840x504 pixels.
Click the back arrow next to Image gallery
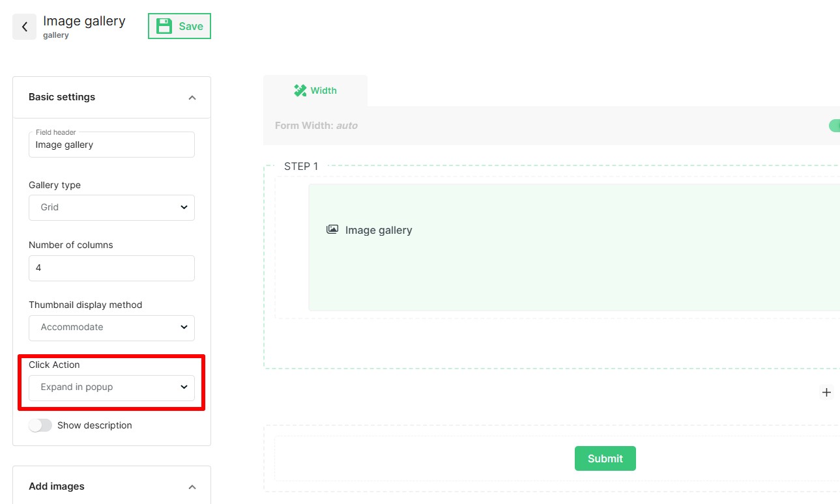[x=23, y=26]
